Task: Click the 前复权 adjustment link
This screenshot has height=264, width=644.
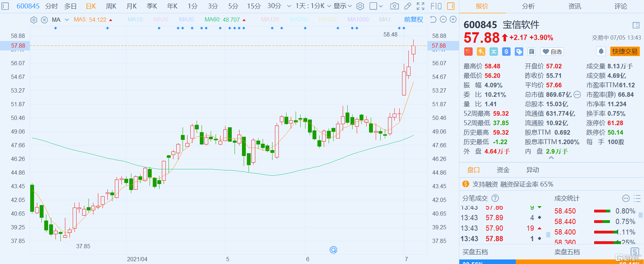Action: pos(413,20)
